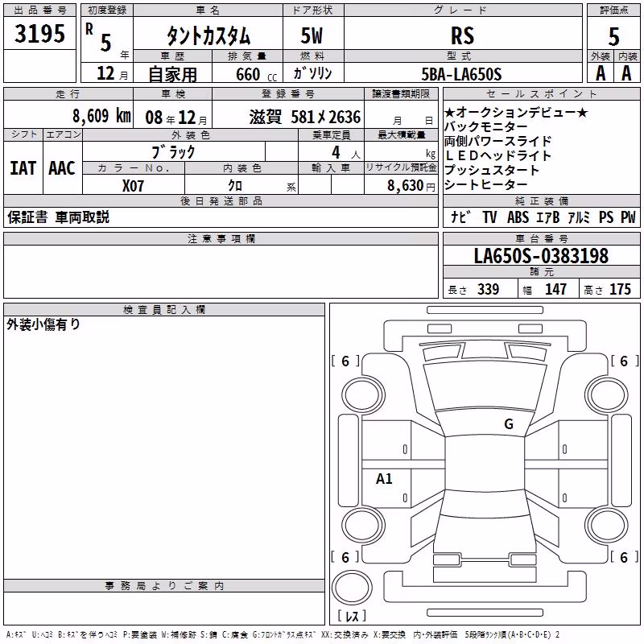Click the spare tire circle above レス

pos(352,587)
